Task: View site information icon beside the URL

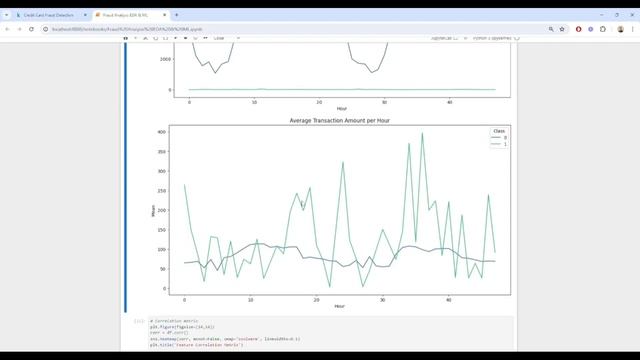Action: click(x=46, y=29)
